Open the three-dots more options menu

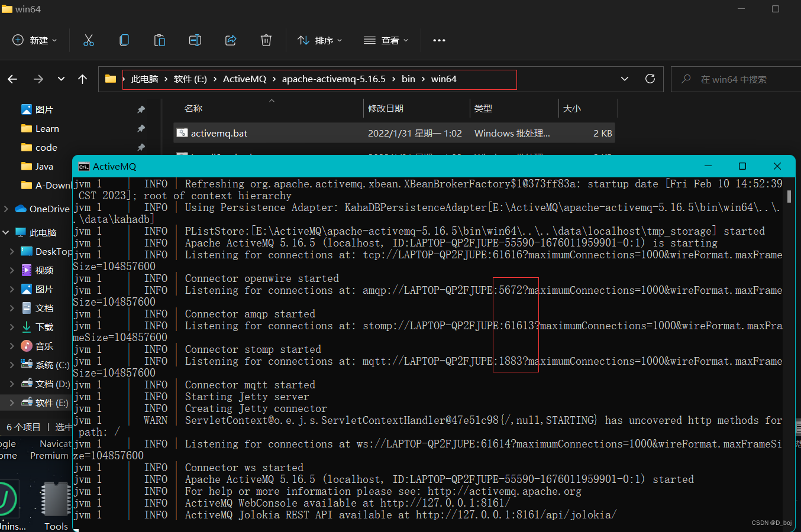439,40
